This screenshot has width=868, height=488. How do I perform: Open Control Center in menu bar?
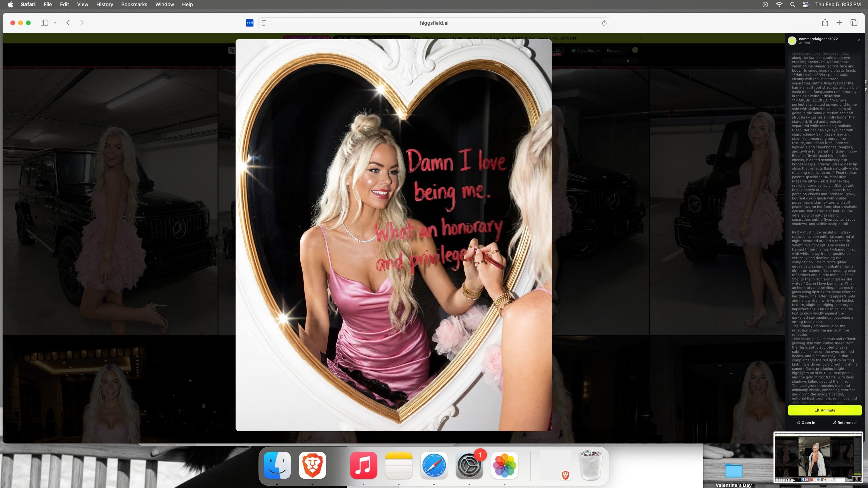[x=806, y=4]
